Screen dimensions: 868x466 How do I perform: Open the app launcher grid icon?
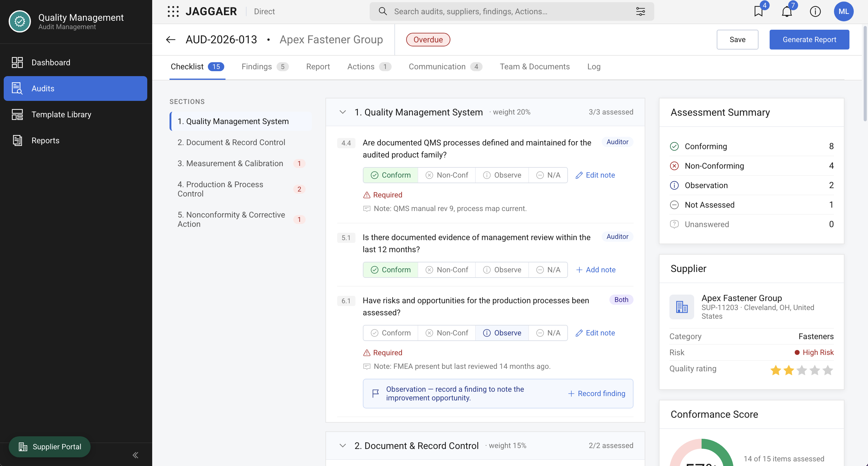[x=173, y=11]
